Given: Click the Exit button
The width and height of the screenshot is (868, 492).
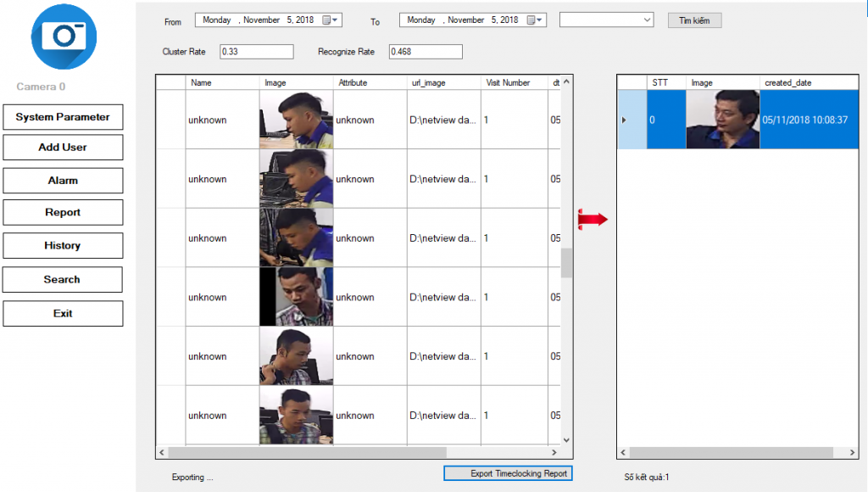Looking at the screenshot, I should coord(63,314).
